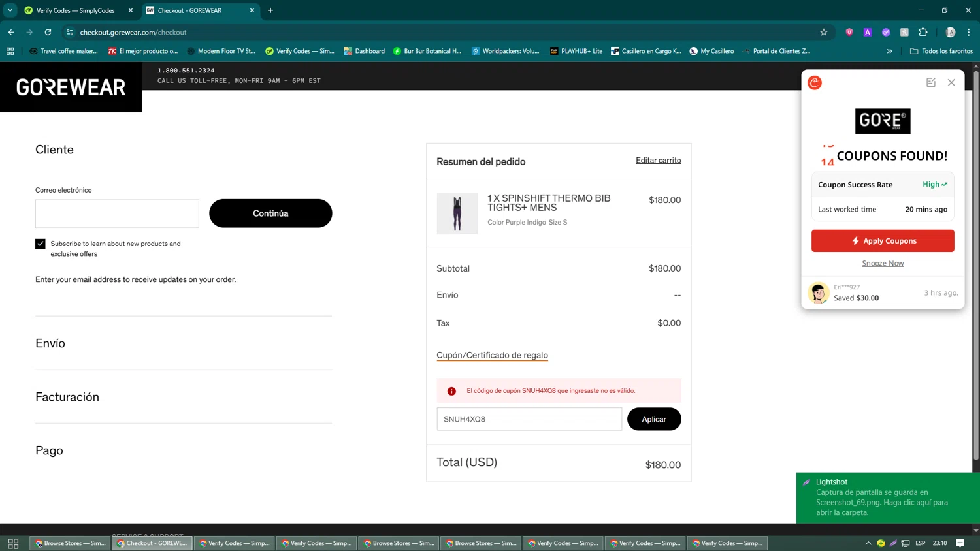Open Todos los favoritos folder
The image size is (980, 551).
941,51
